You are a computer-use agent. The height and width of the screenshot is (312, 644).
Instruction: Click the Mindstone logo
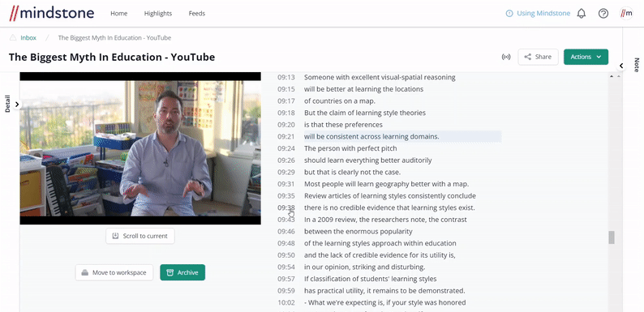coord(51,13)
